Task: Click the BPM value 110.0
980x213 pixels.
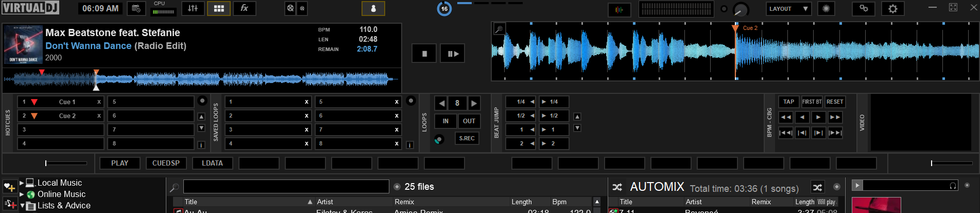Action: [x=368, y=29]
